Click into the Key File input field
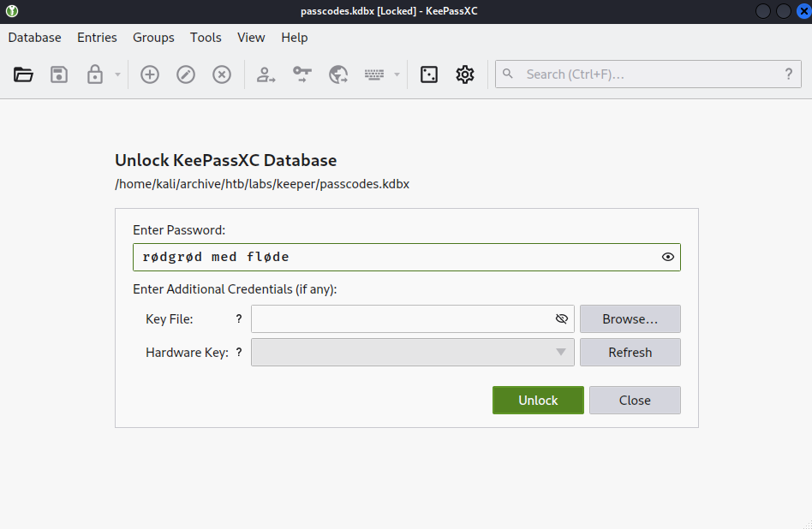The height and width of the screenshot is (529, 812). [413, 318]
